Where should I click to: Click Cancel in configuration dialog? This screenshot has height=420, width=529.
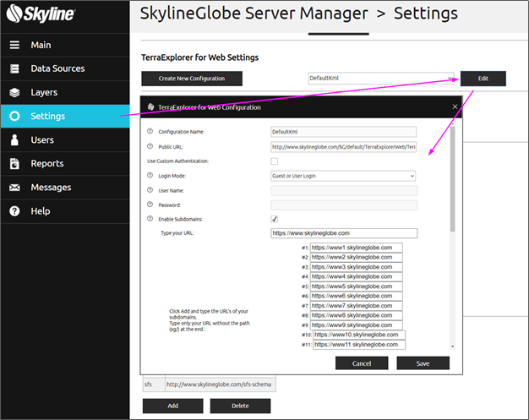362,363
